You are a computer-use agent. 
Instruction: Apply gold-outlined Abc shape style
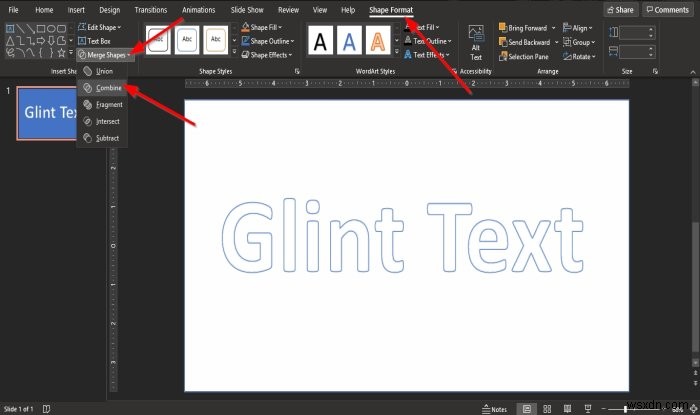pos(216,40)
